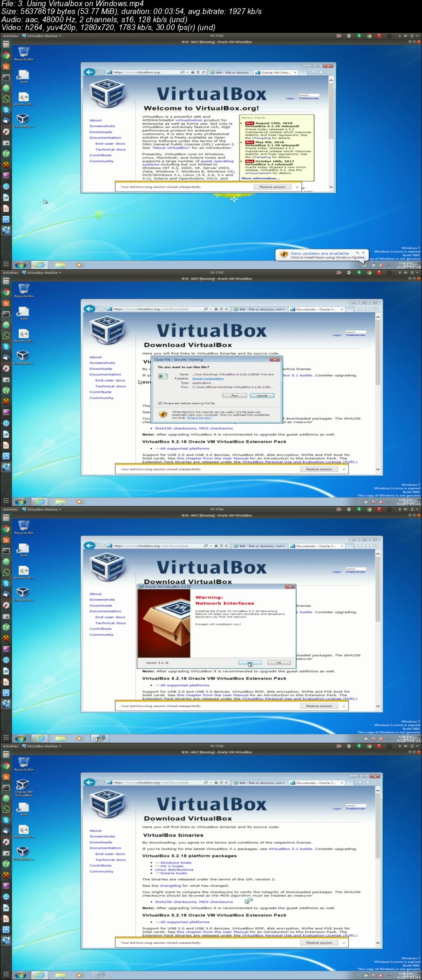Screen dimensions: 422x980
Task: Open the Linux distributions link
Action: click(x=174, y=870)
